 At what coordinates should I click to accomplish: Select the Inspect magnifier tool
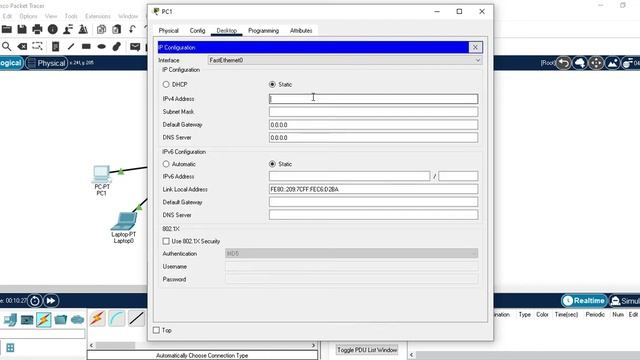(x=7, y=46)
